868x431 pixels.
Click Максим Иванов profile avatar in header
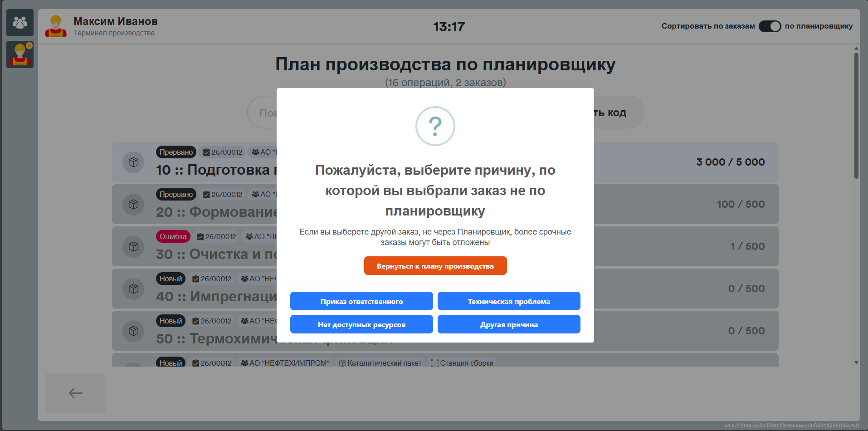pyautogui.click(x=56, y=26)
